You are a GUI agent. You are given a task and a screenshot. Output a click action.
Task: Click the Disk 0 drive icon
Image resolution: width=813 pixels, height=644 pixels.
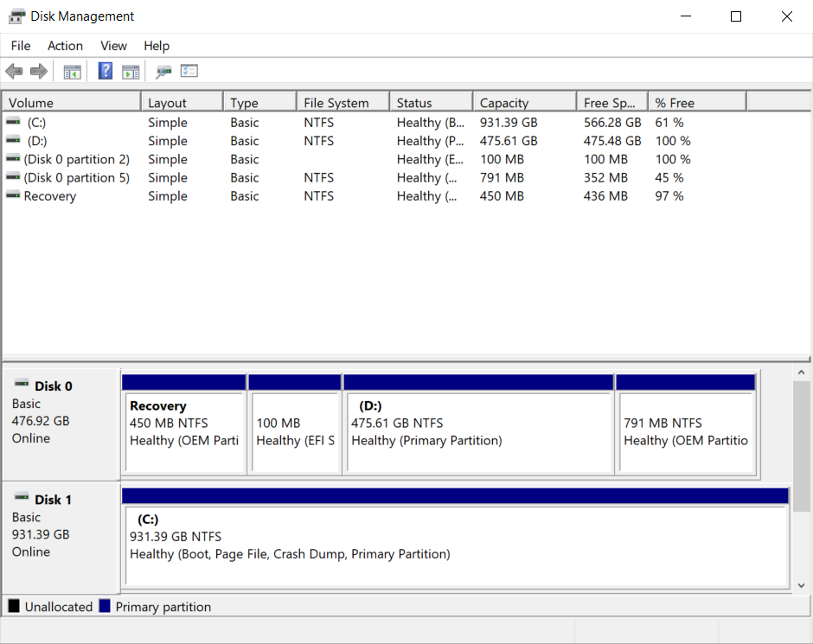click(22, 384)
